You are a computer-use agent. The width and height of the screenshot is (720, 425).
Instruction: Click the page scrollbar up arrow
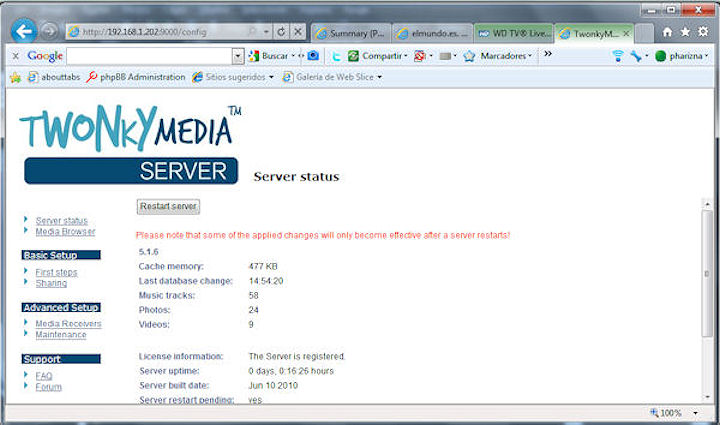point(707,204)
